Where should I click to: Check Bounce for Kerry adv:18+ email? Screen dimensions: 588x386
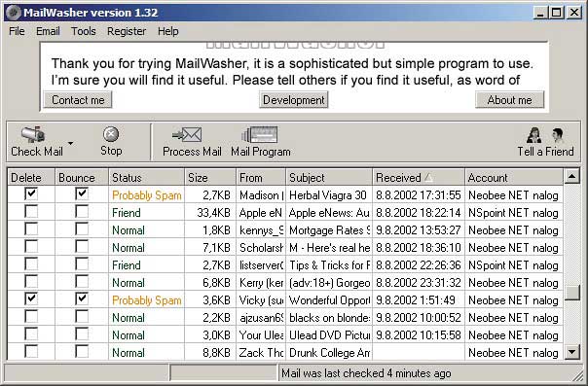pyautogui.click(x=82, y=282)
